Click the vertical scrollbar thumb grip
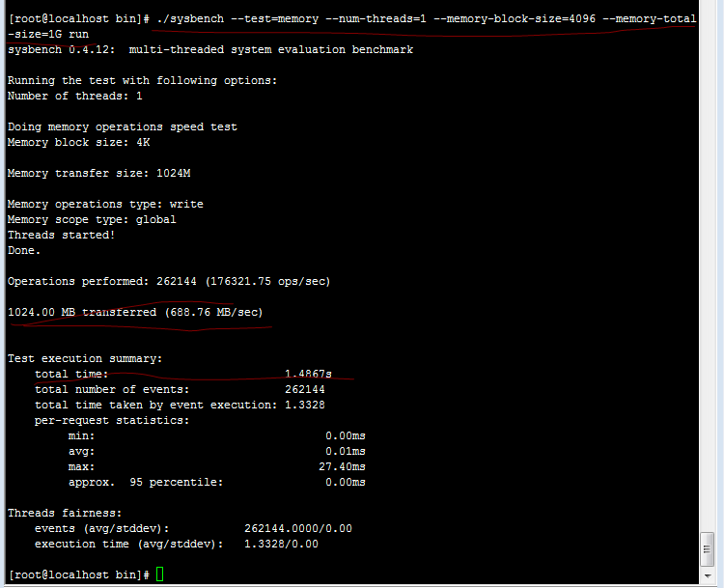The width and height of the screenshot is (724, 588). click(707, 549)
